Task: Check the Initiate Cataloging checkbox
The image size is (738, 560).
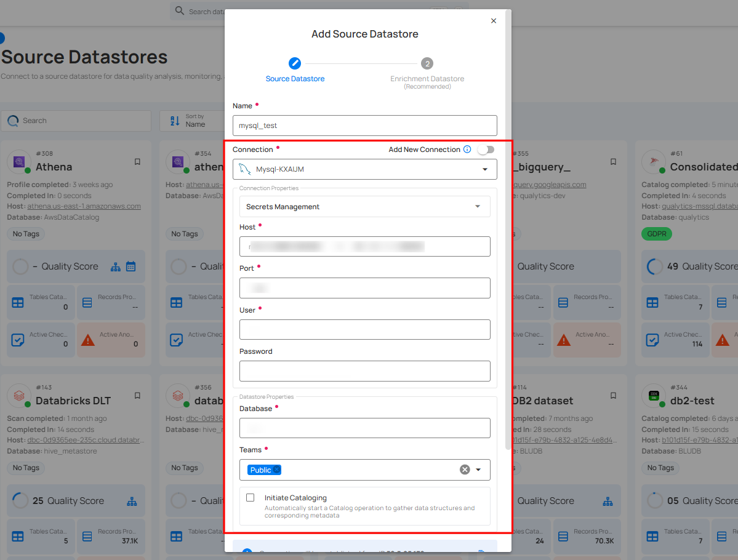Action: point(249,497)
